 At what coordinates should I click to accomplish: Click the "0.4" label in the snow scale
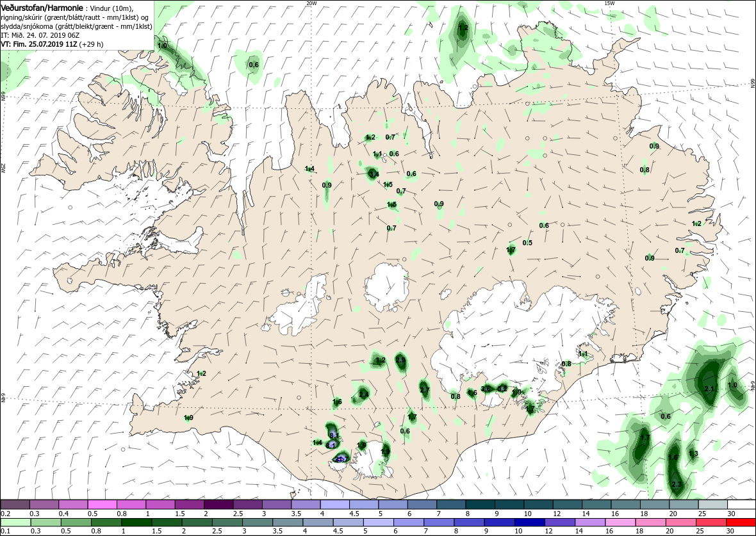click(x=63, y=514)
